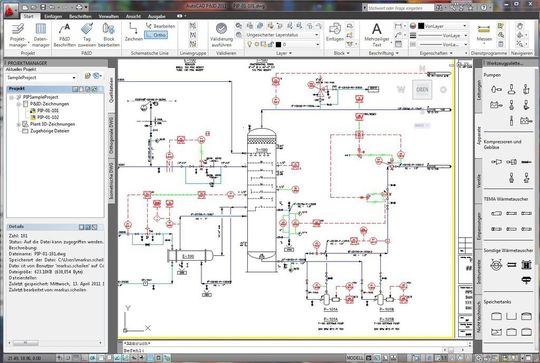Open the Leitungen tool palette tab
The width and height of the screenshot is (540, 363).
[x=478, y=90]
